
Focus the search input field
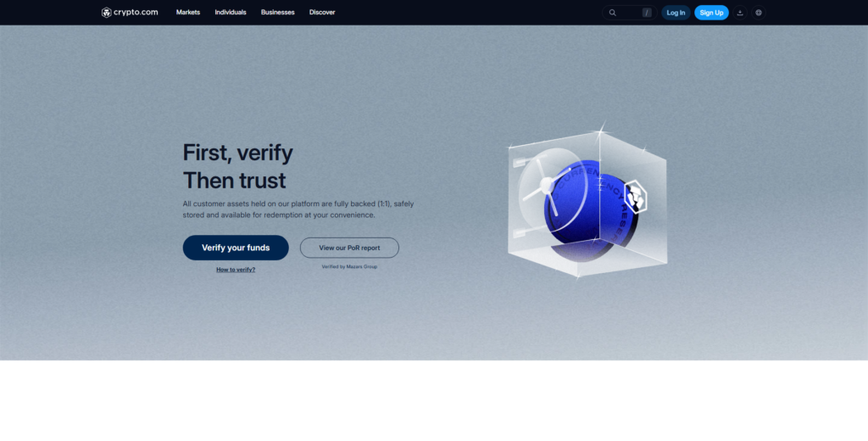coord(629,13)
